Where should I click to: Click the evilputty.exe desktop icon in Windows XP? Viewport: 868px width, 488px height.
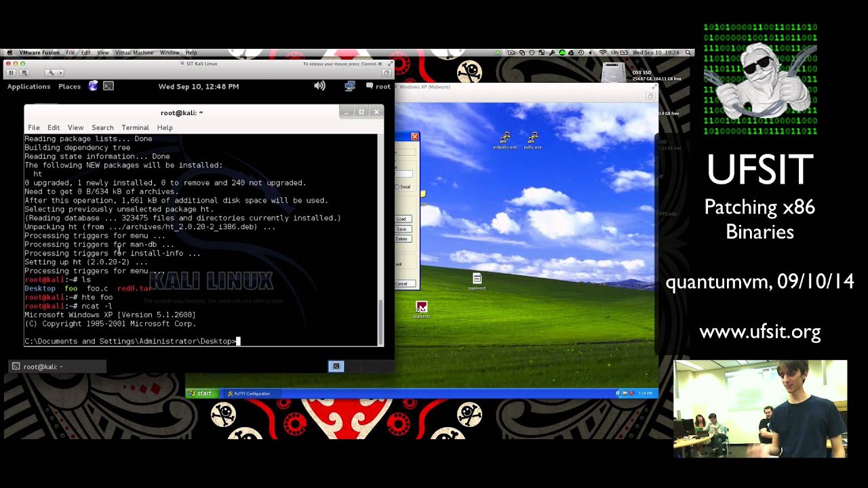(505, 140)
